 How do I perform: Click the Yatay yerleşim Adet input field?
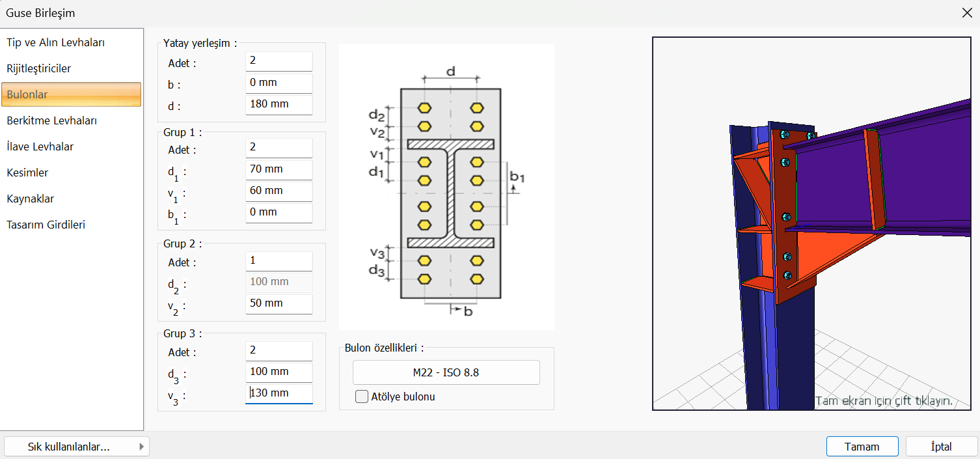tap(279, 61)
